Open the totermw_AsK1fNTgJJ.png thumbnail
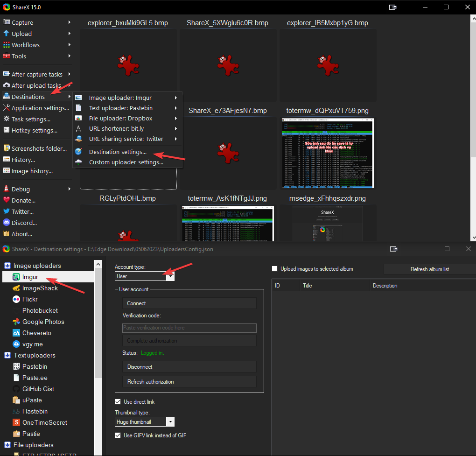476x456 pixels. [x=228, y=224]
